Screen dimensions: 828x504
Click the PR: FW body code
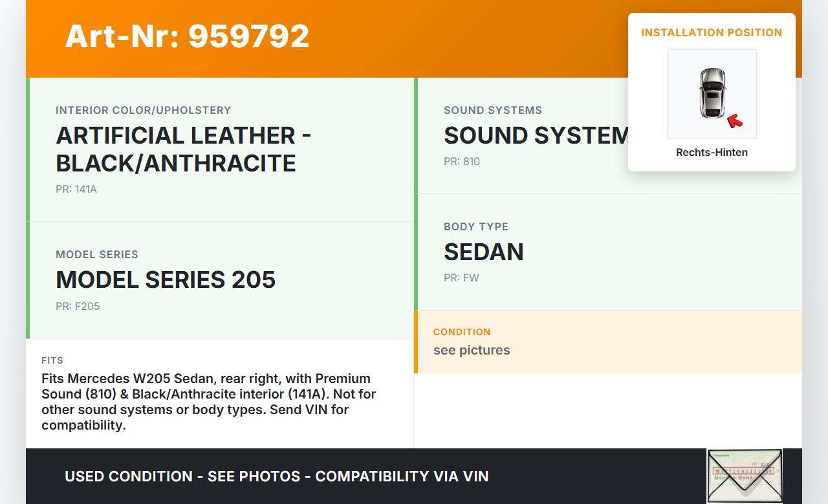tap(461, 278)
